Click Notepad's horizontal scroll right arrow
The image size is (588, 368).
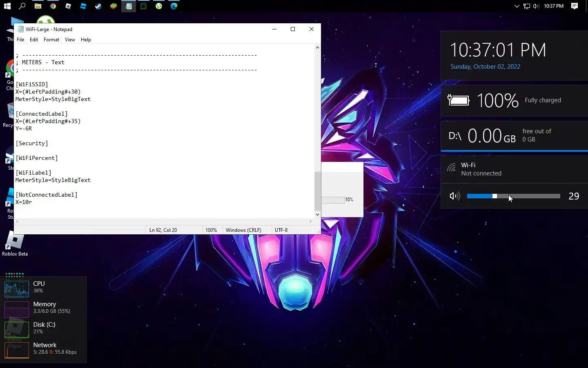(x=311, y=221)
